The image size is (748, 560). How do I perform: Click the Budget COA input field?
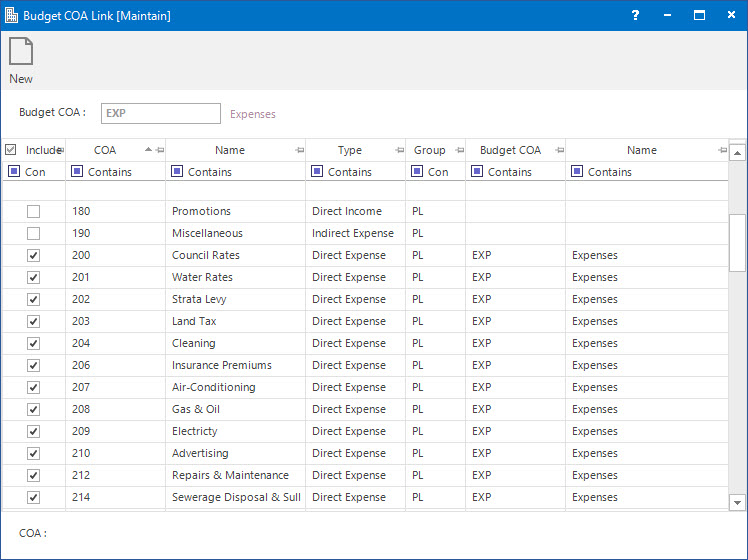point(160,113)
